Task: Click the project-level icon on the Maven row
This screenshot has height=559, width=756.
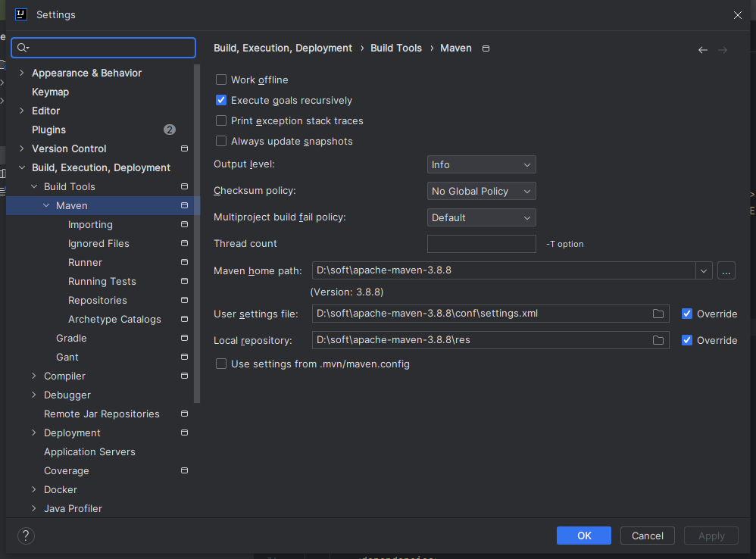Action: [184, 205]
